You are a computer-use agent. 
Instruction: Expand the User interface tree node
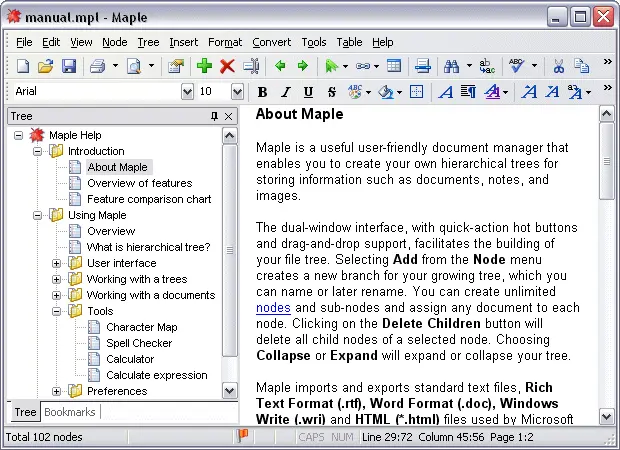click(57, 263)
